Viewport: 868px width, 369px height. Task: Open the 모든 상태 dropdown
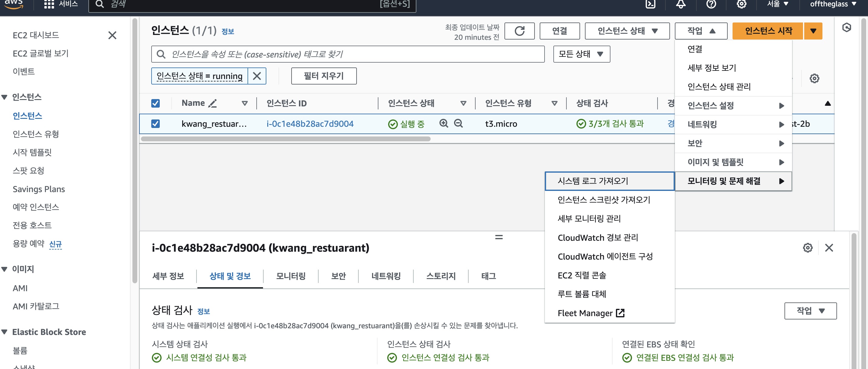581,54
